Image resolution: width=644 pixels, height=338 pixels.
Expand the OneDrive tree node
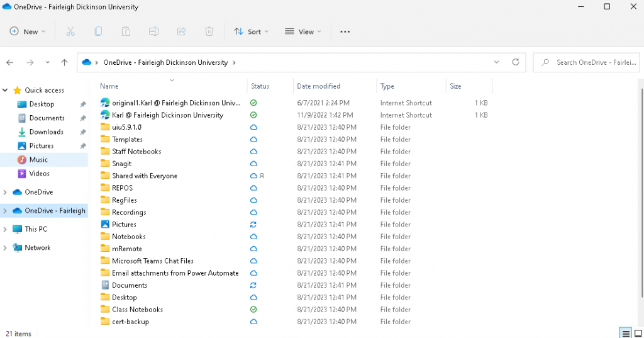tap(5, 192)
